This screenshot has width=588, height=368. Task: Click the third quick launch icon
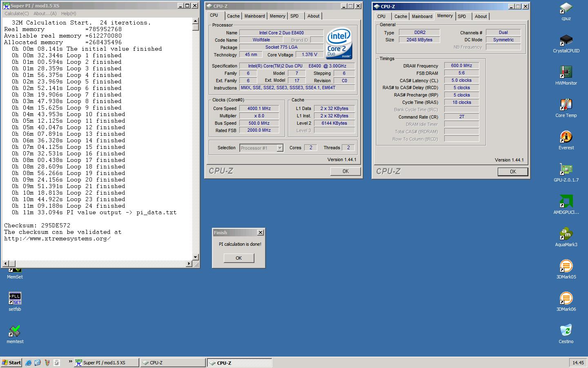(47, 363)
